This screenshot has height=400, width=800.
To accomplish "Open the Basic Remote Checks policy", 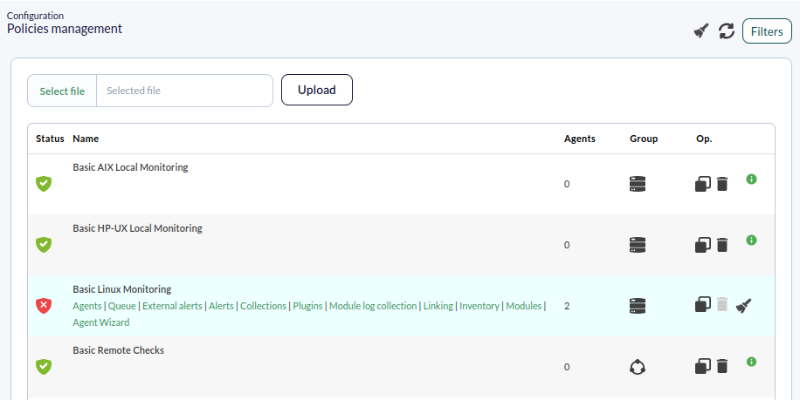I will [x=118, y=351].
